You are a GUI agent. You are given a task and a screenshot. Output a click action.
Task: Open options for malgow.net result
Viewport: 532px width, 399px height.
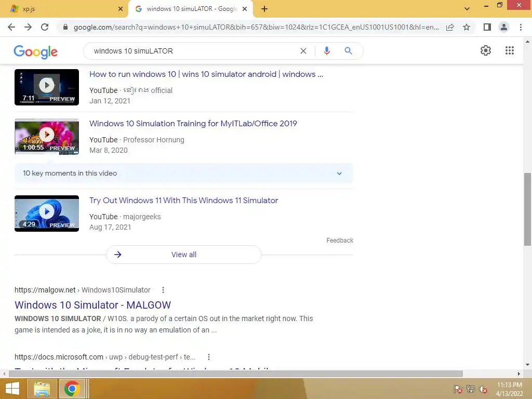pos(163,290)
